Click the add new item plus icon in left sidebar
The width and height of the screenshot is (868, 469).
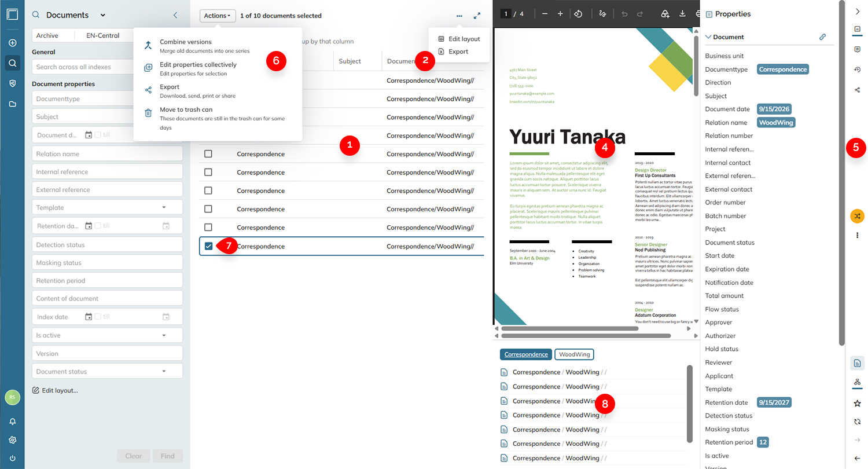(x=13, y=43)
